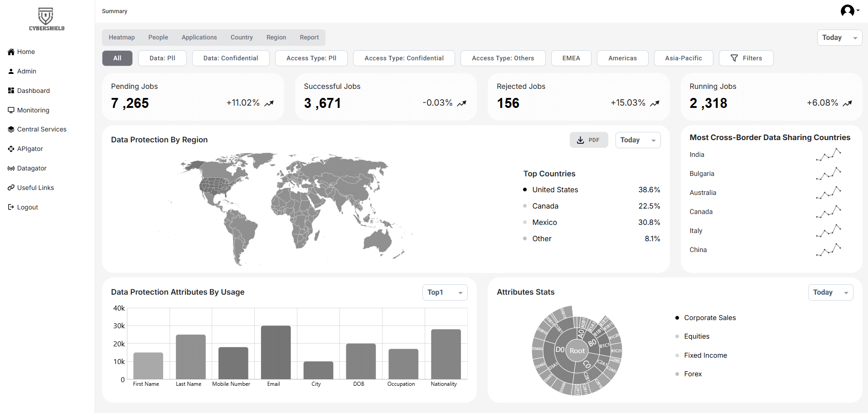
Task: Open Today dropdown beside PDF button
Action: point(637,140)
